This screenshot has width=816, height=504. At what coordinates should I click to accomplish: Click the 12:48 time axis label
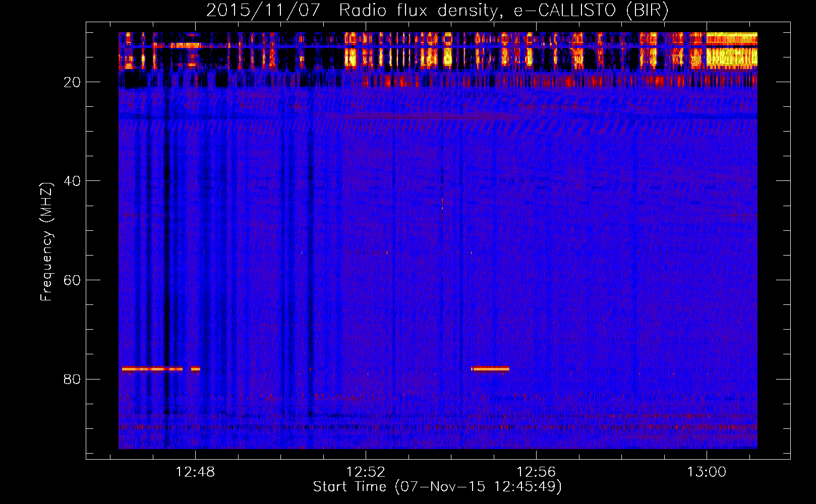click(x=195, y=472)
